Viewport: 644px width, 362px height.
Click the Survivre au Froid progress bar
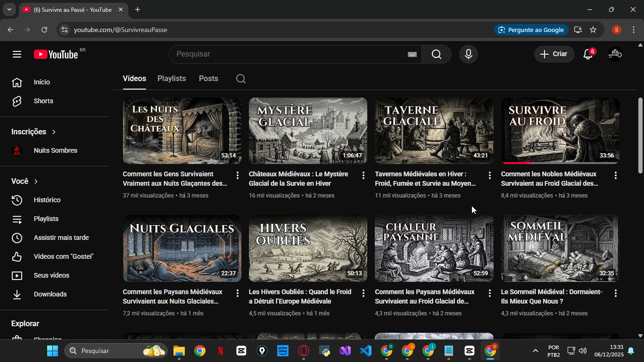[x=560, y=163]
